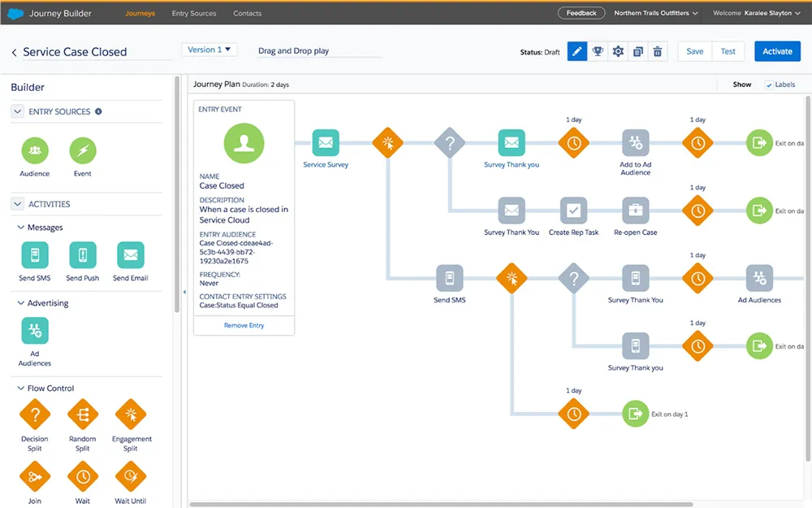Click the pencil edit icon in toolbar
812x508 pixels.
coord(577,51)
